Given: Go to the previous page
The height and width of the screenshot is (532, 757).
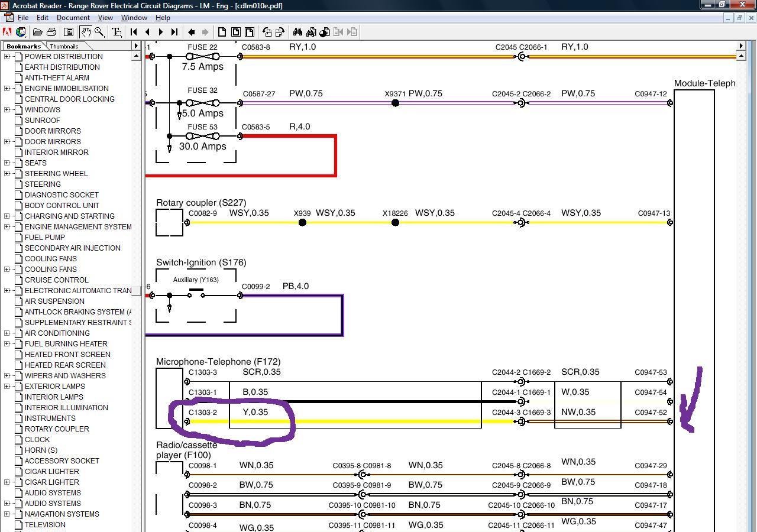Looking at the screenshot, I should click(147, 32).
